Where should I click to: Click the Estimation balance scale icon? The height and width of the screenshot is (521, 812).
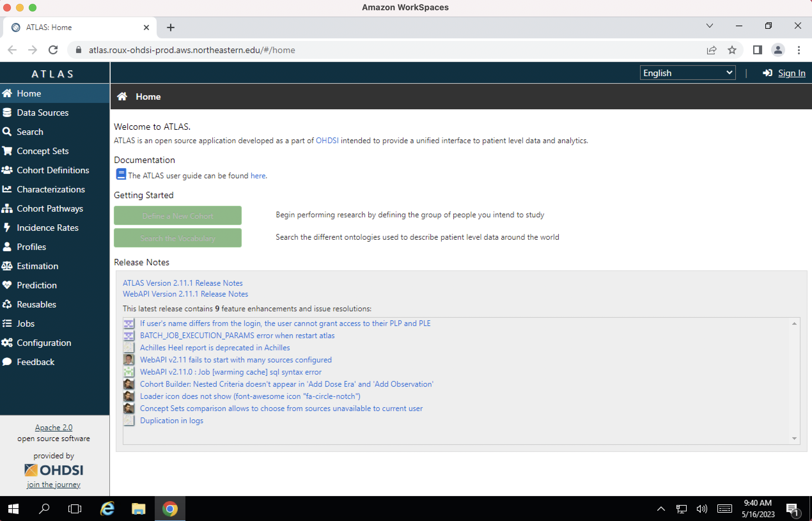pos(7,266)
